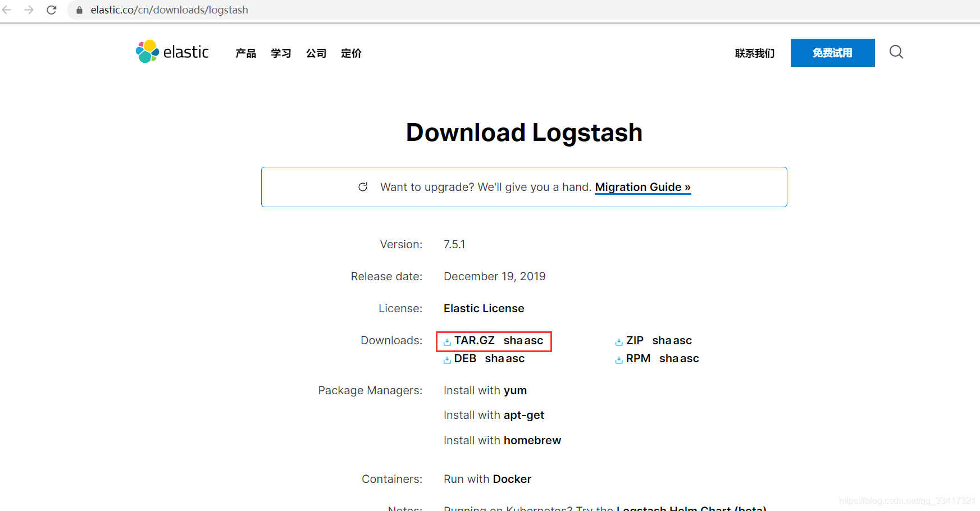
Task: Open the 学习 menu
Action: click(281, 53)
